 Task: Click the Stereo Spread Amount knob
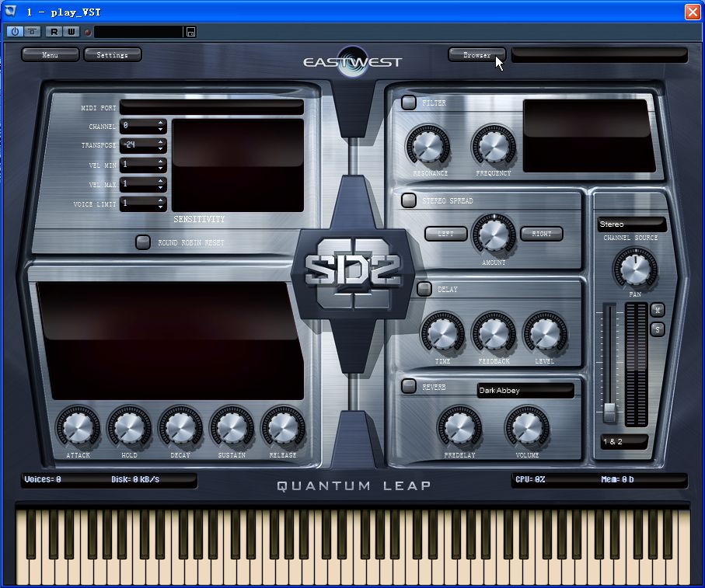click(494, 235)
